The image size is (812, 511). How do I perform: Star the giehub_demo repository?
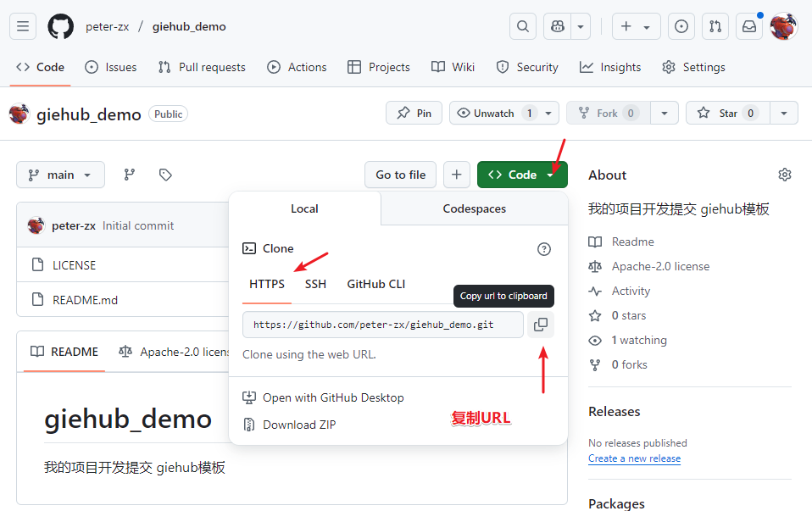(x=727, y=113)
